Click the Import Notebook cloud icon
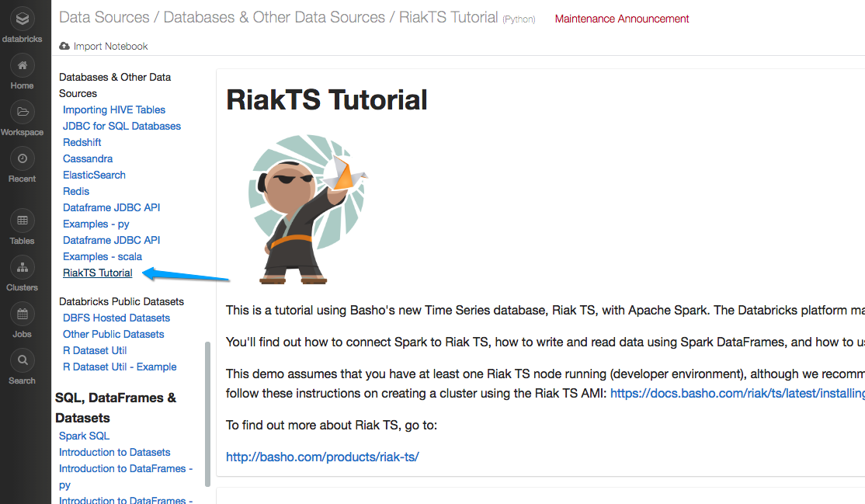Image resolution: width=865 pixels, height=504 pixels. tap(64, 47)
